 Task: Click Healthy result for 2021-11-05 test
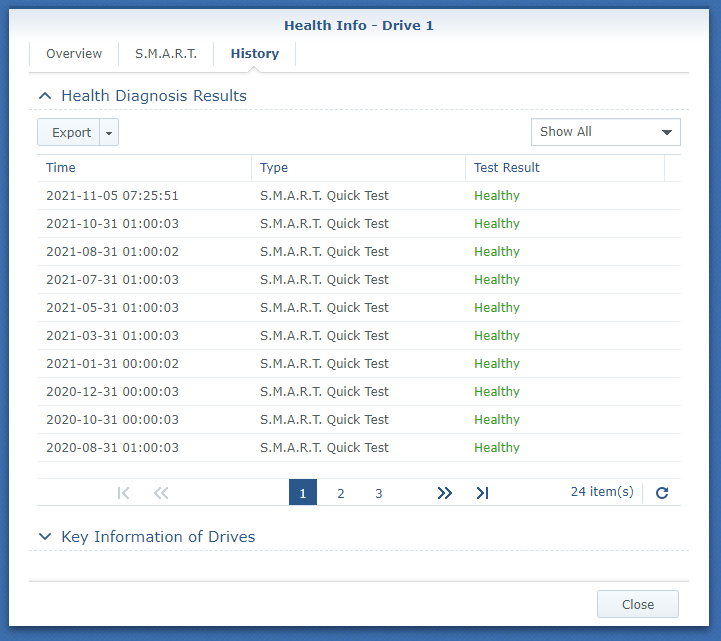497,196
